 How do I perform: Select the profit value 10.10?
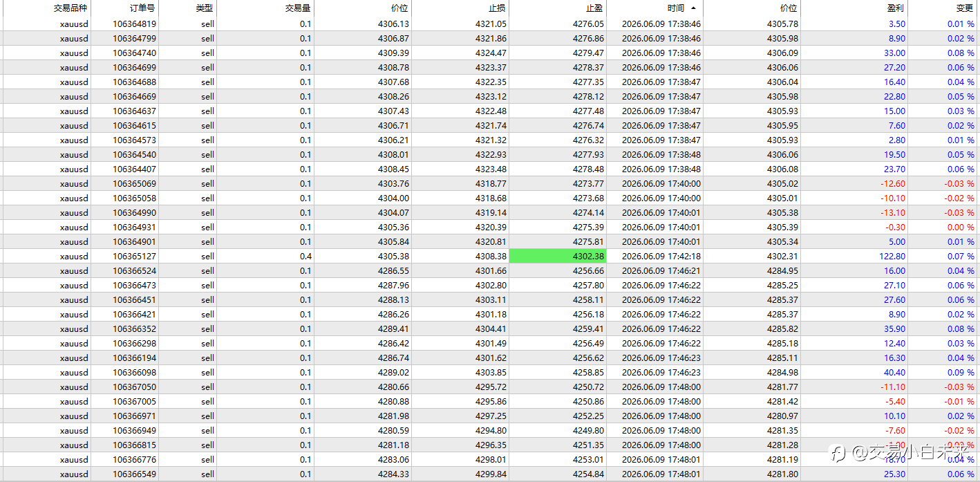pyautogui.click(x=894, y=416)
